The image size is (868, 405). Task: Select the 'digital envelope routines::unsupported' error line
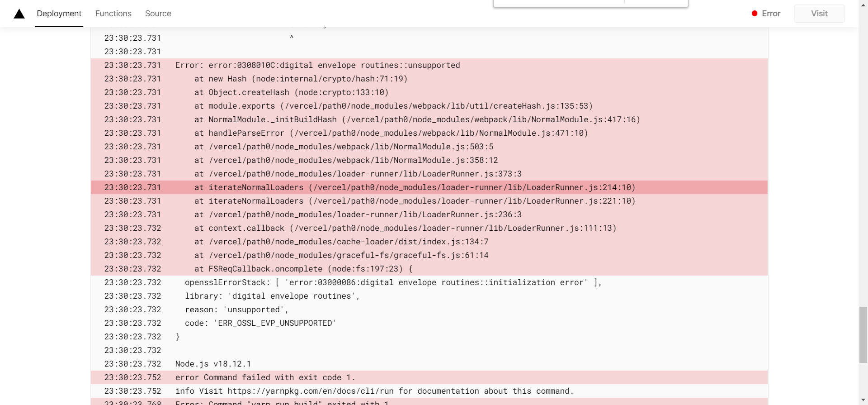(429, 65)
